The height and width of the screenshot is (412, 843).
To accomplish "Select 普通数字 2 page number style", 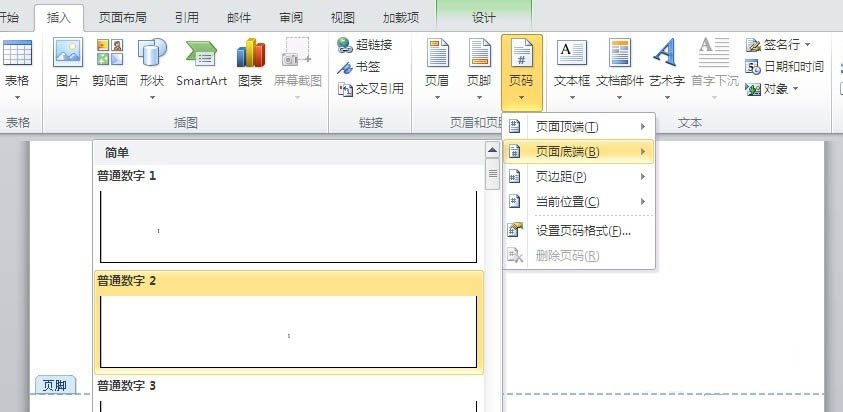I will click(289, 322).
